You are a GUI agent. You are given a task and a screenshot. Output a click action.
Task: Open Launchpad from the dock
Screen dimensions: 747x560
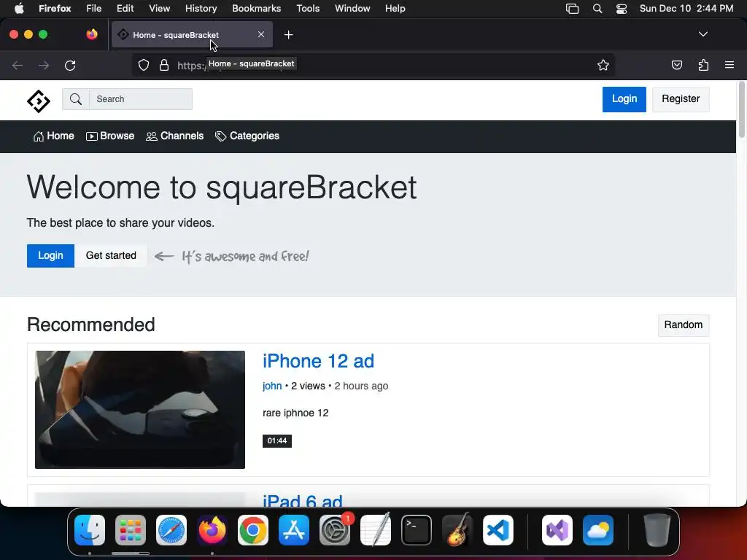click(131, 530)
